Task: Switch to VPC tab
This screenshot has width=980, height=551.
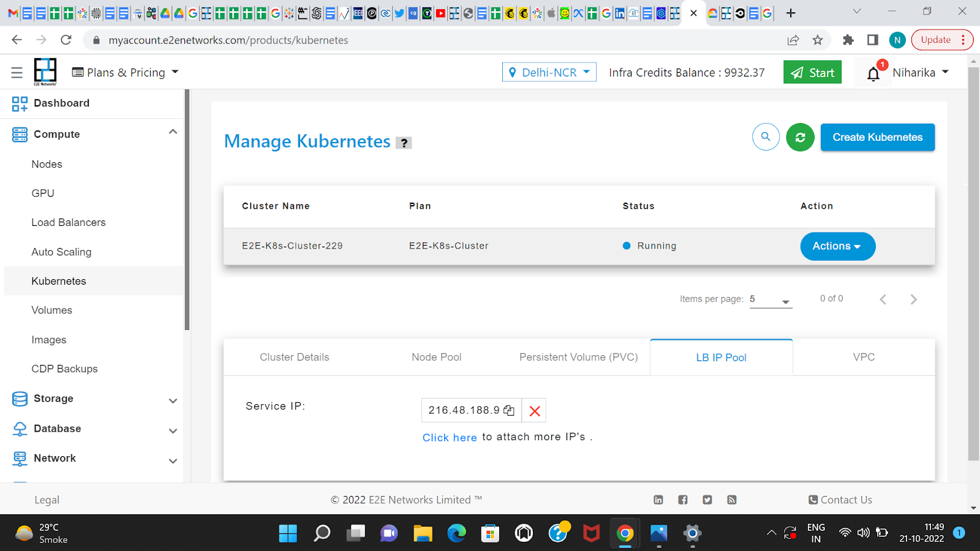Action: (864, 357)
